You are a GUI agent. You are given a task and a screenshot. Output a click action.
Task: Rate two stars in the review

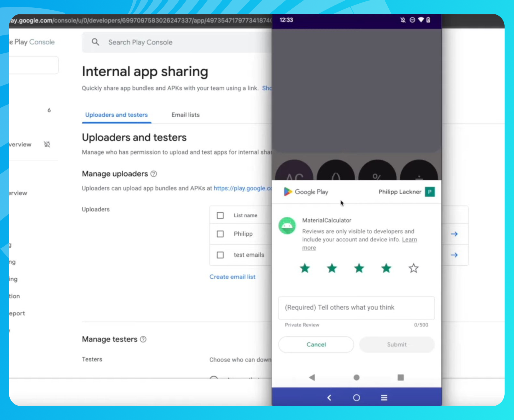pos(332,268)
